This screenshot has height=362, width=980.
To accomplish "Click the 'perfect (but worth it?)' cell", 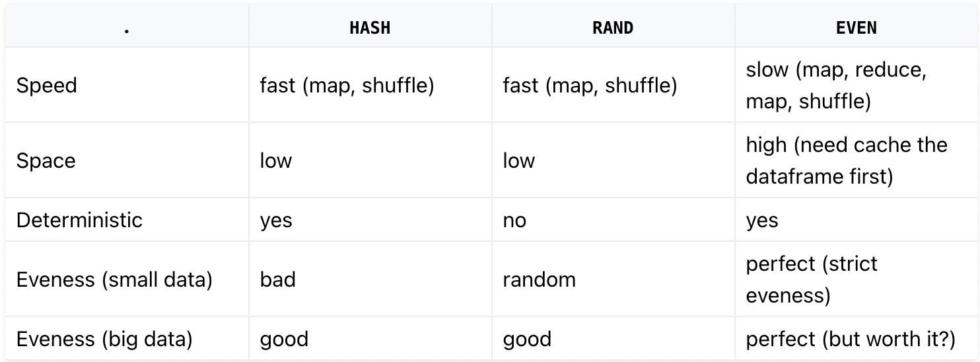I will (x=851, y=340).
